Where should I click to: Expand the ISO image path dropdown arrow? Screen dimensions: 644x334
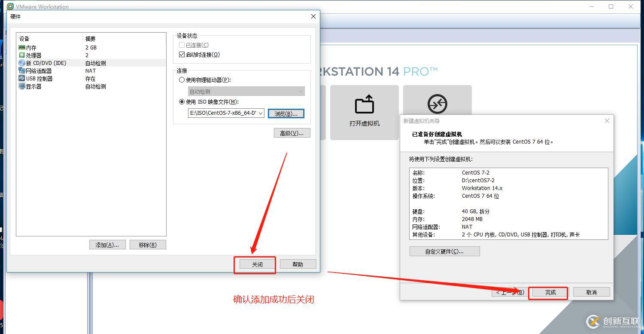click(261, 113)
